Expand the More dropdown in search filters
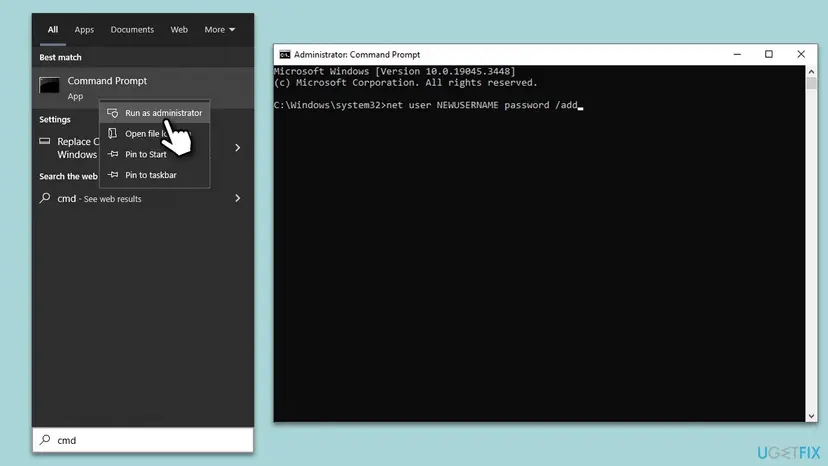The height and width of the screenshot is (466, 828). pyautogui.click(x=220, y=30)
